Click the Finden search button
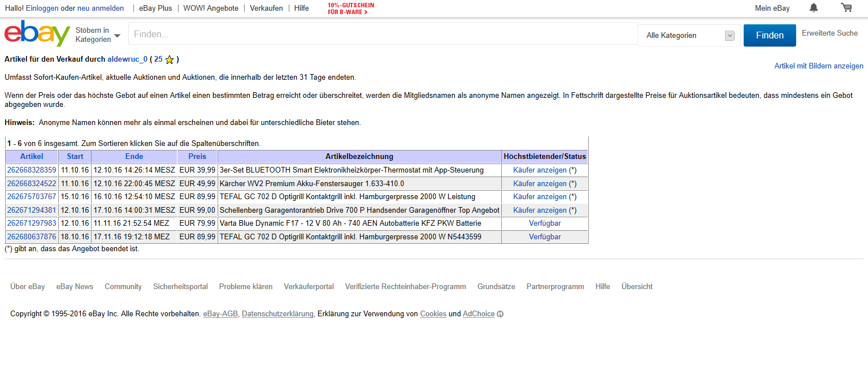The height and width of the screenshot is (370, 868). [x=770, y=35]
